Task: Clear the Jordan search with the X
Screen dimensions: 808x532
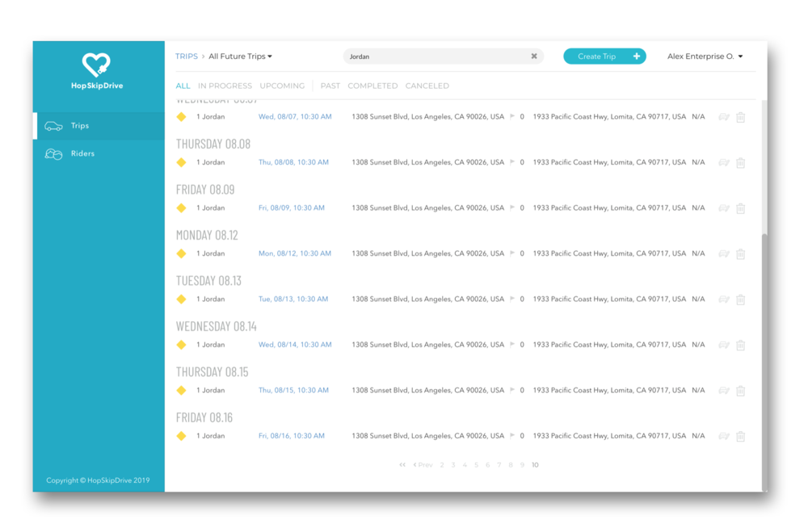Action: point(534,57)
